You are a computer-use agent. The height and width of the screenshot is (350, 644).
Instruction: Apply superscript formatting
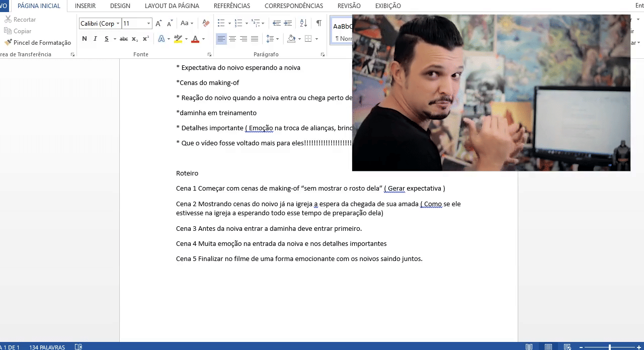click(x=146, y=39)
